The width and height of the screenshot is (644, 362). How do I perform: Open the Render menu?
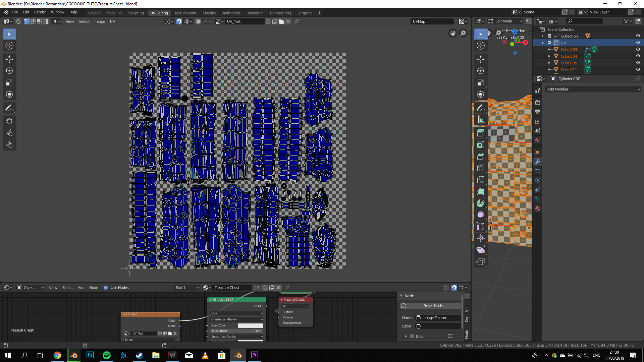click(40, 12)
